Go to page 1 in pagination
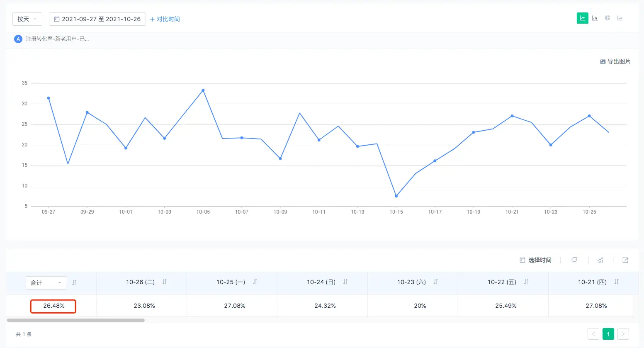 tap(608, 334)
